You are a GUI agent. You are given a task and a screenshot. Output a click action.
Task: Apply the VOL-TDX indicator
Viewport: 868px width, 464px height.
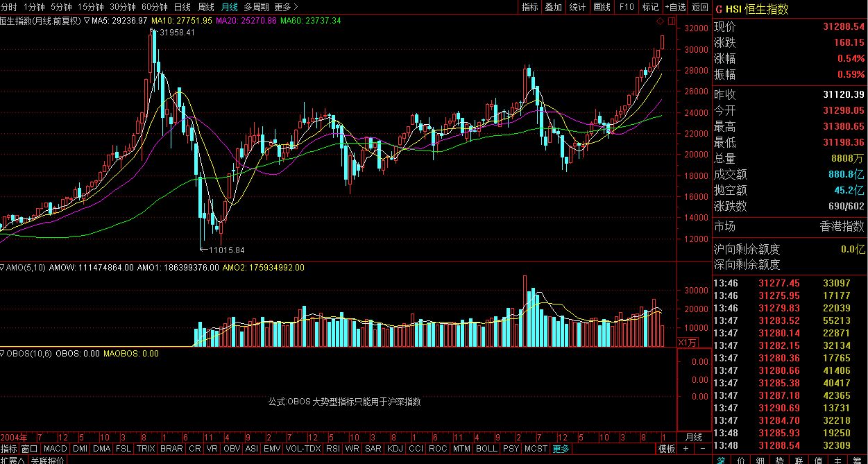(x=303, y=449)
